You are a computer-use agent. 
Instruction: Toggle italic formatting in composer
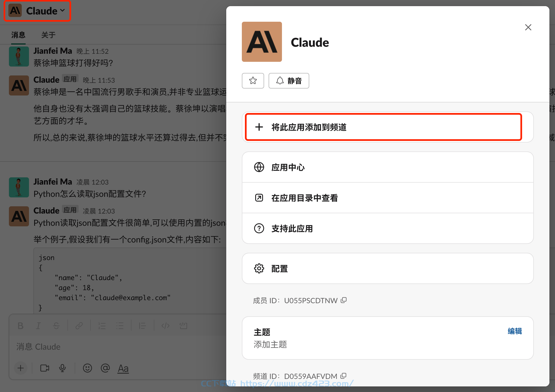tap(38, 326)
